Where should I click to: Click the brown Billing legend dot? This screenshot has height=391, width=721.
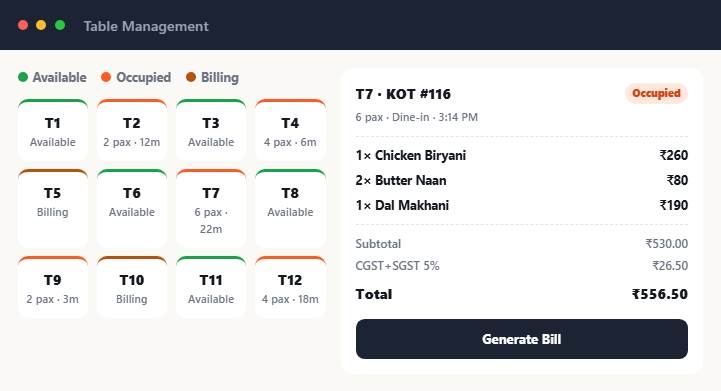click(191, 77)
